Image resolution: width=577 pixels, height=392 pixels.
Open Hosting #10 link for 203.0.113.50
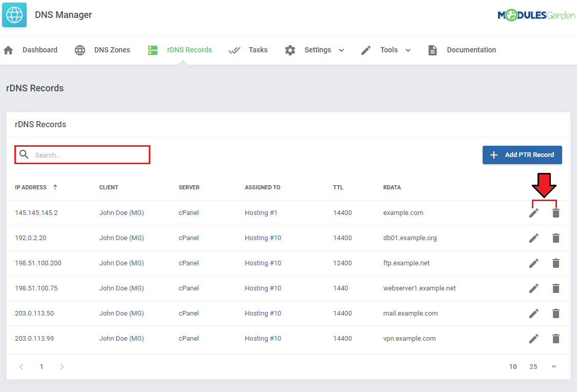(x=263, y=313)
